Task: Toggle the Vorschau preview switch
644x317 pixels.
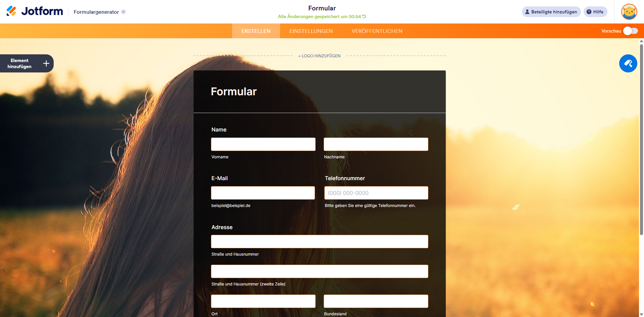Action: point(631,31)
